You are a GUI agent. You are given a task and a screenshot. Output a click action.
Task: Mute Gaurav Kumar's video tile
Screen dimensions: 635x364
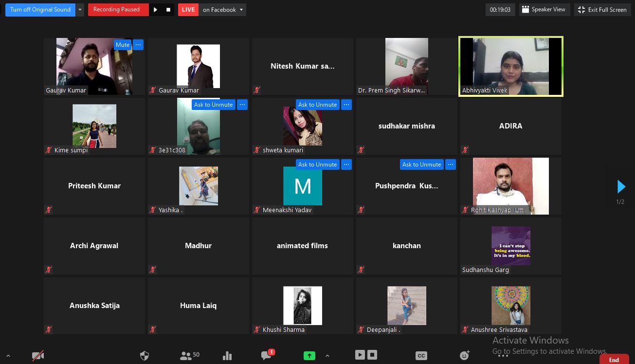(x=123, y=45)
